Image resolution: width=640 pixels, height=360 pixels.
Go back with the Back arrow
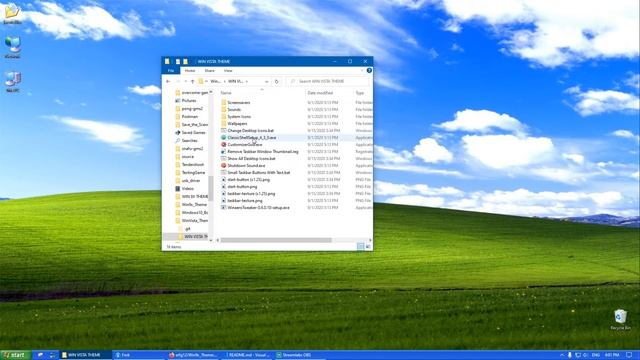point(168,82)
